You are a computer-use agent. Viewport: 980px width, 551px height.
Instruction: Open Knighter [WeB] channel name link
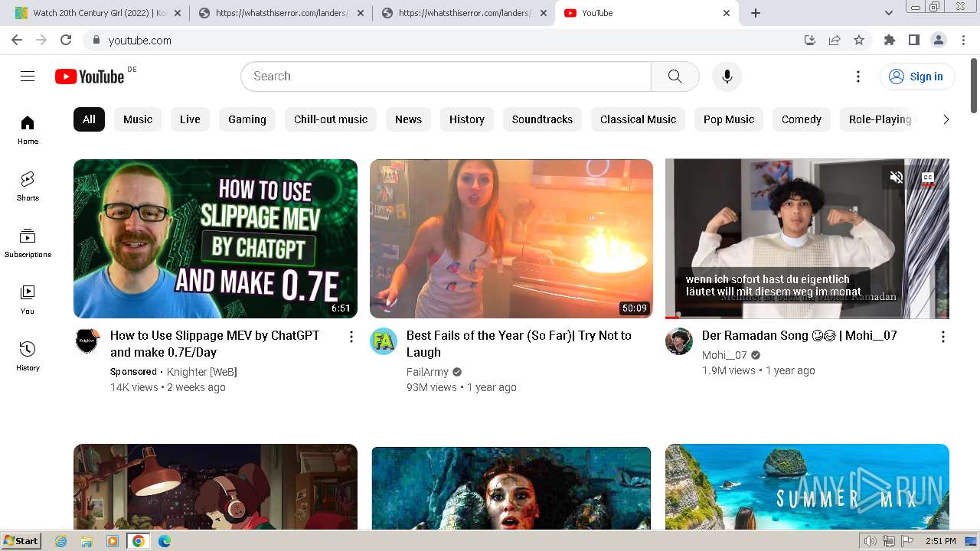pyautogui.click(x=202, y=372)
